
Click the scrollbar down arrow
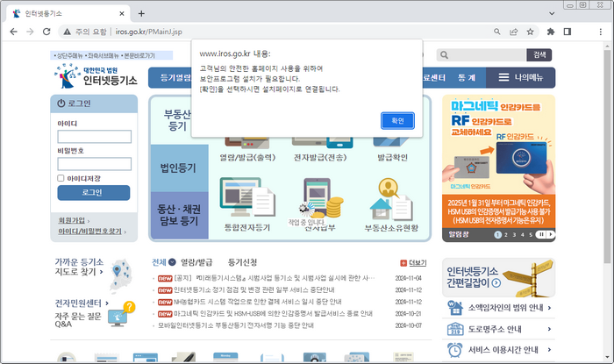coord(607,357)
